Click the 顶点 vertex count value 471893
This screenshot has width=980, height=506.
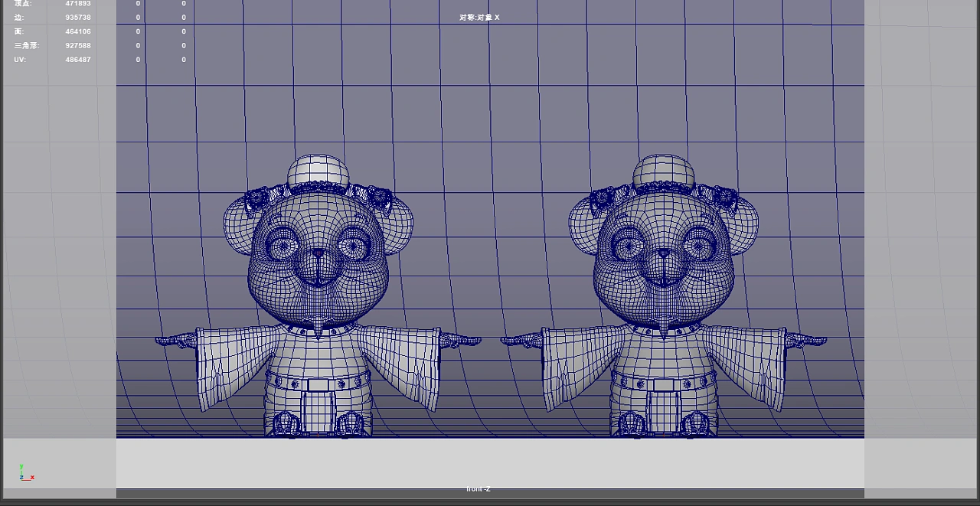coord(78,4)
